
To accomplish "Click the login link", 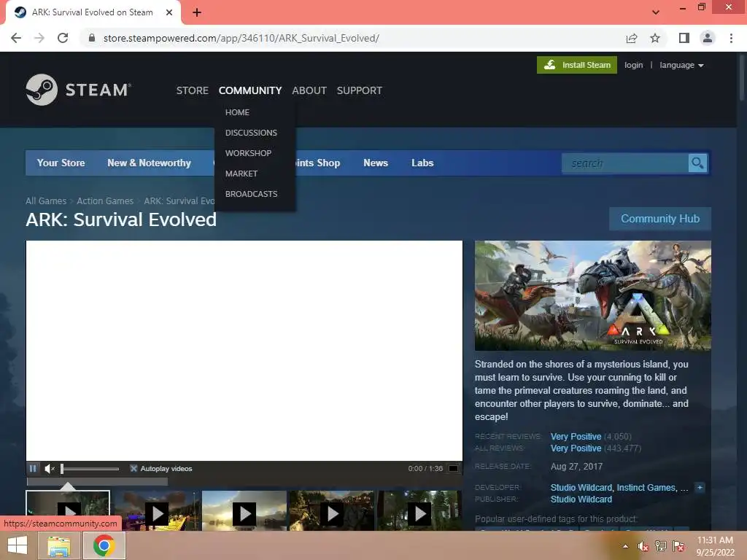I will tap(634, 65).
